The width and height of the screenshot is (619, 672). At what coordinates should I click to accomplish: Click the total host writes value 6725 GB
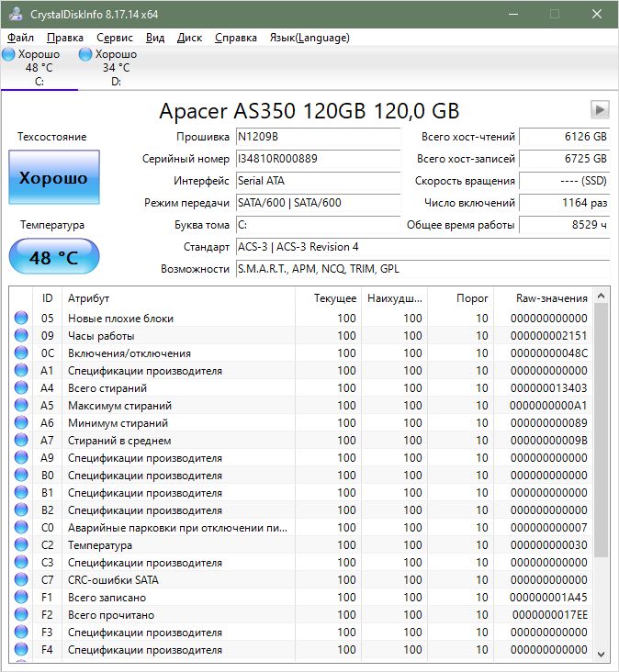(x=565, y=159)
